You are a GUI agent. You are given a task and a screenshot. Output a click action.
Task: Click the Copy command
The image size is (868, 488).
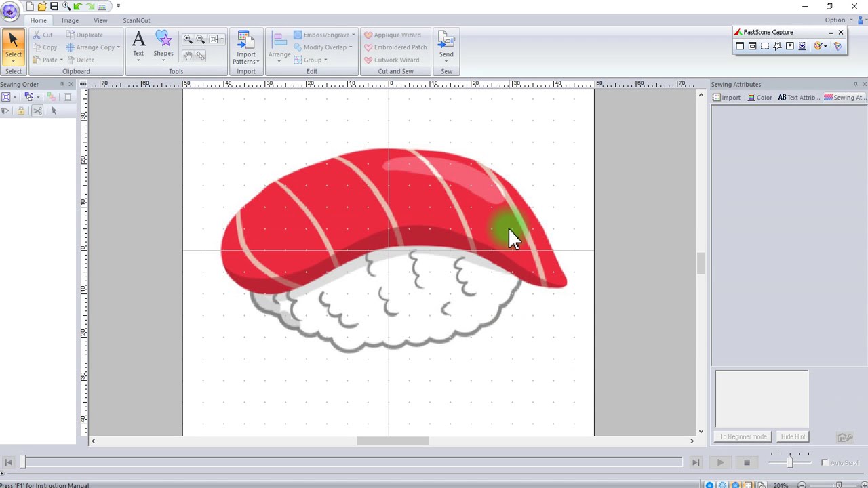[x=45, y=47]
